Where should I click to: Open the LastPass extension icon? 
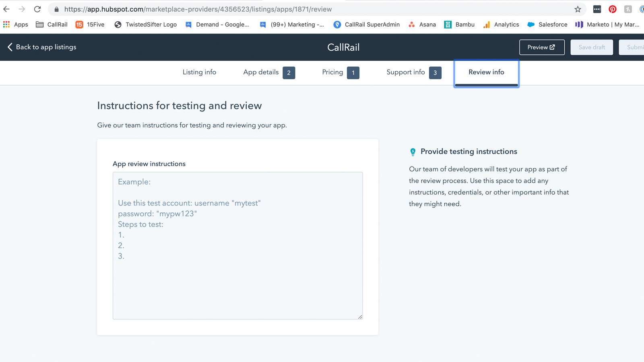click(x=597, y=9)
